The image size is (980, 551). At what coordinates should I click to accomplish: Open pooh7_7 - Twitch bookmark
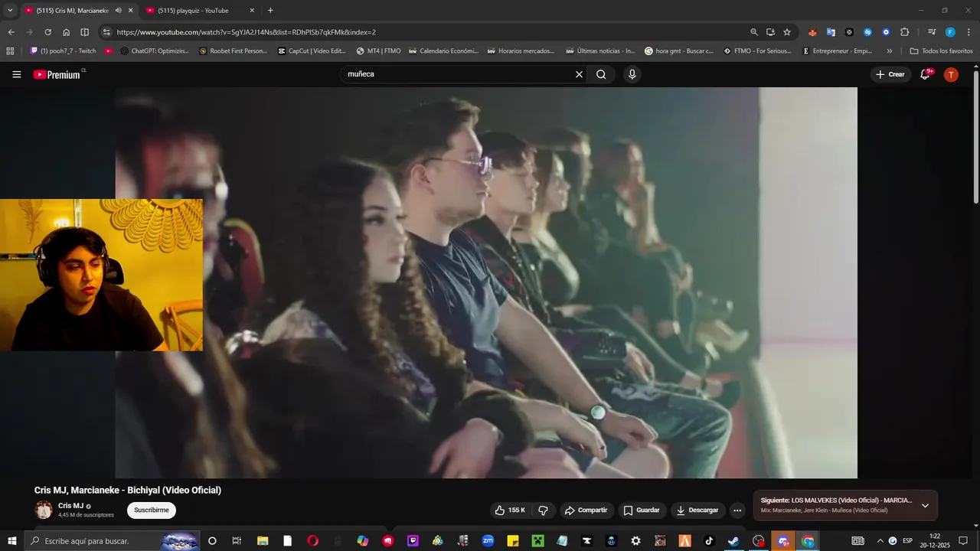63,51
